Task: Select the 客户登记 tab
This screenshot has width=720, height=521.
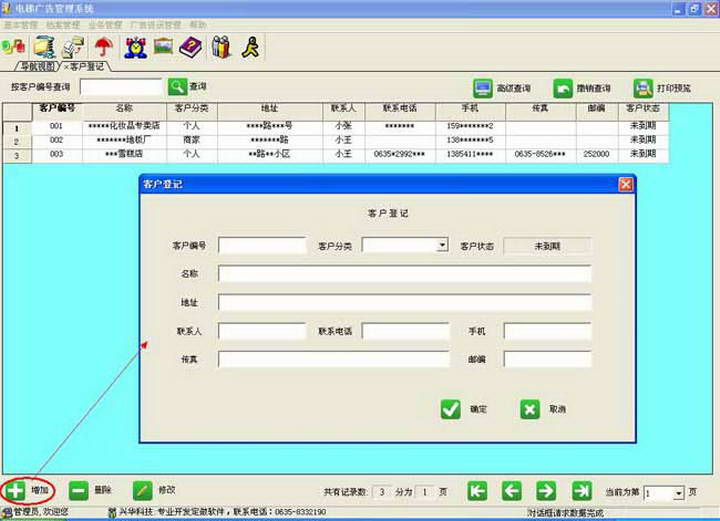Action: tap(85, 67)
